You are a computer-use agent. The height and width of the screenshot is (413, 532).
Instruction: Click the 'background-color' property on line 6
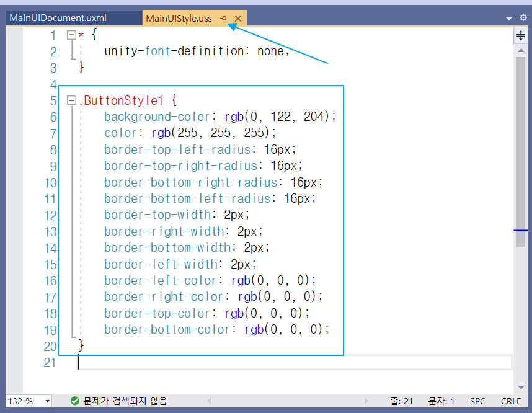tap(157, 117)
